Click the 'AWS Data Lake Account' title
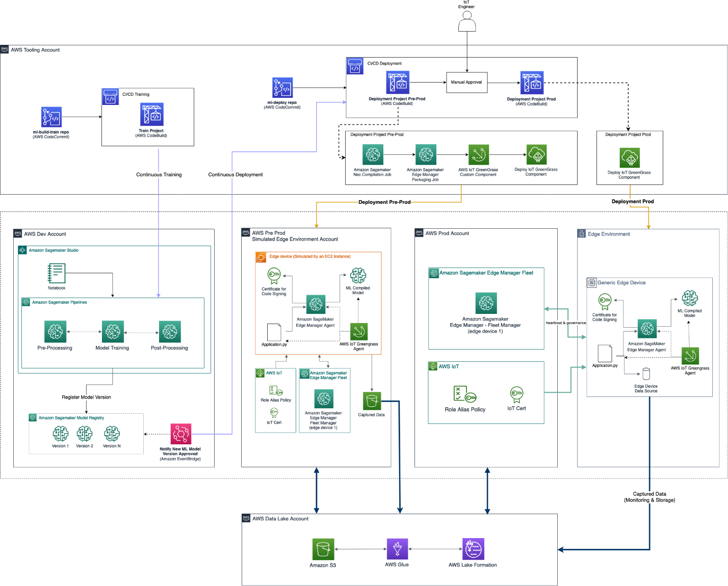 click(x=280, y=519)
